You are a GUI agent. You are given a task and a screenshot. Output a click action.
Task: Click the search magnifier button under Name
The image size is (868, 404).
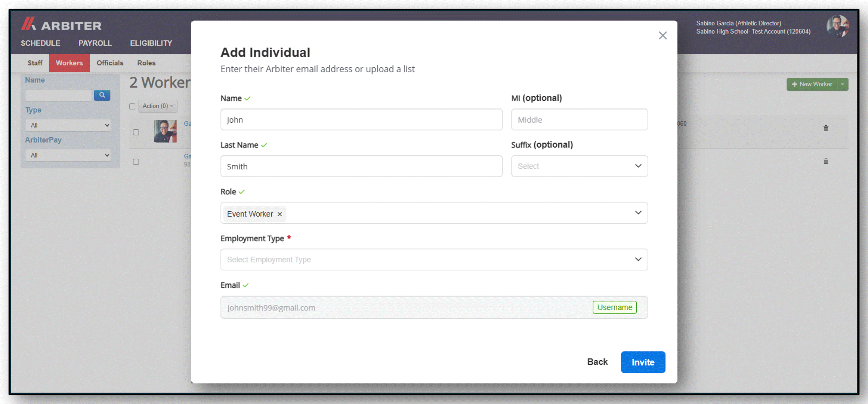102,95
